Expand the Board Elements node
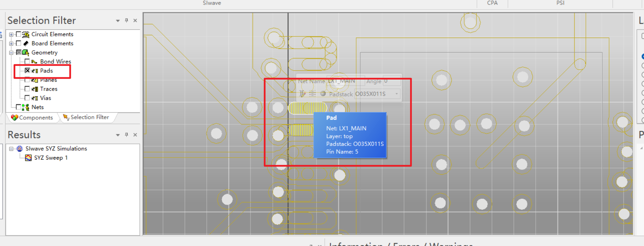This screenshot has height=246, width=644. (11, 43)
